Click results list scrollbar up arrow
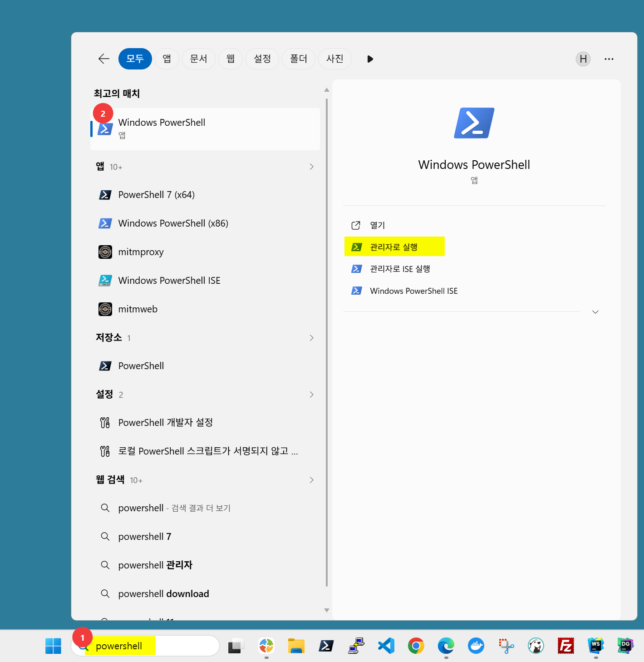 [x=327, y=90]
